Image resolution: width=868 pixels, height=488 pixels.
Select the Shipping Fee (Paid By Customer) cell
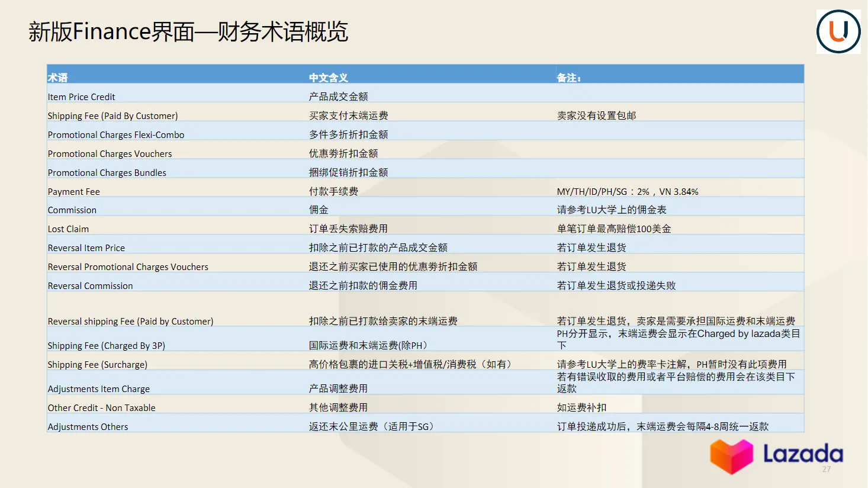112,115
